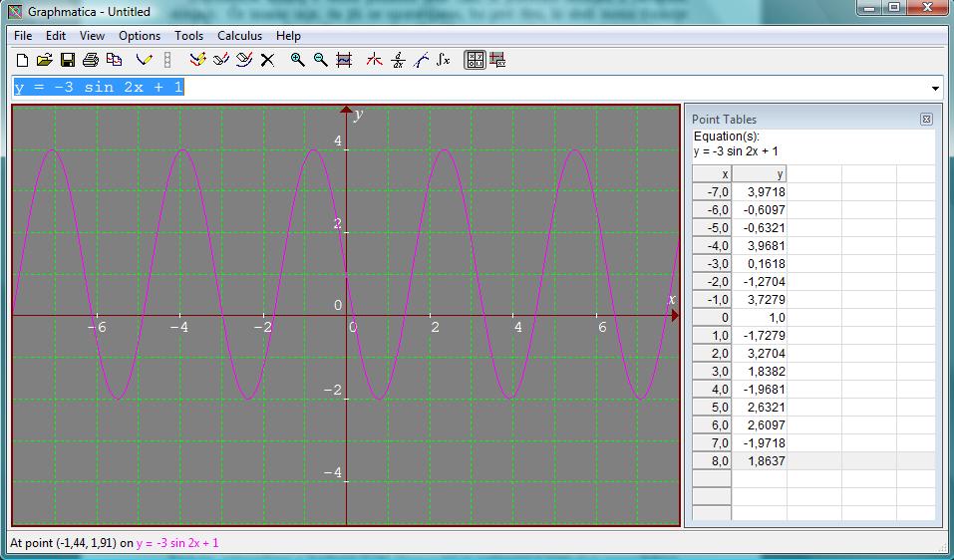954x560 pixels.
Task: Toggle the data plot editor icon
Action: (497, 60)
